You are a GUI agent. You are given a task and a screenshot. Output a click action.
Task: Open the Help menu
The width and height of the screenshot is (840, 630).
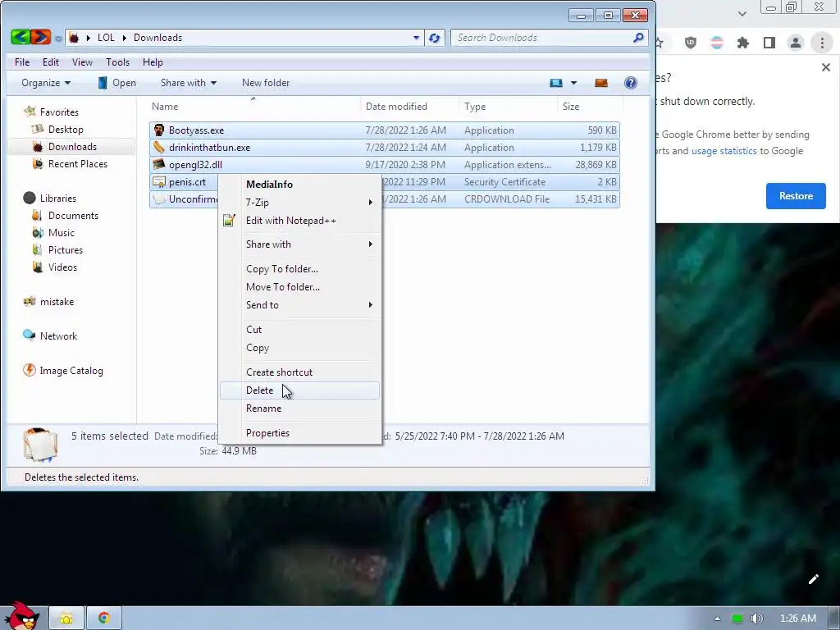click(x=153, y=62)
